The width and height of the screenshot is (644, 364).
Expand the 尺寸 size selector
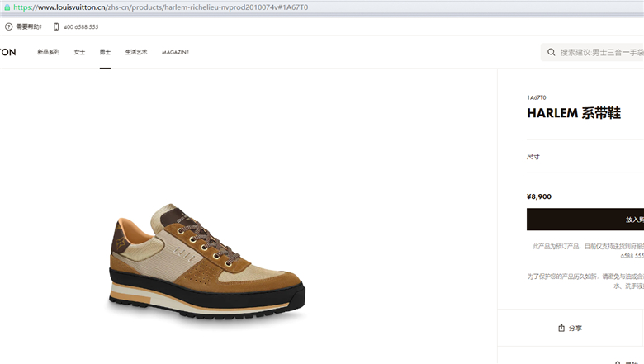click(x=585, y=156)
